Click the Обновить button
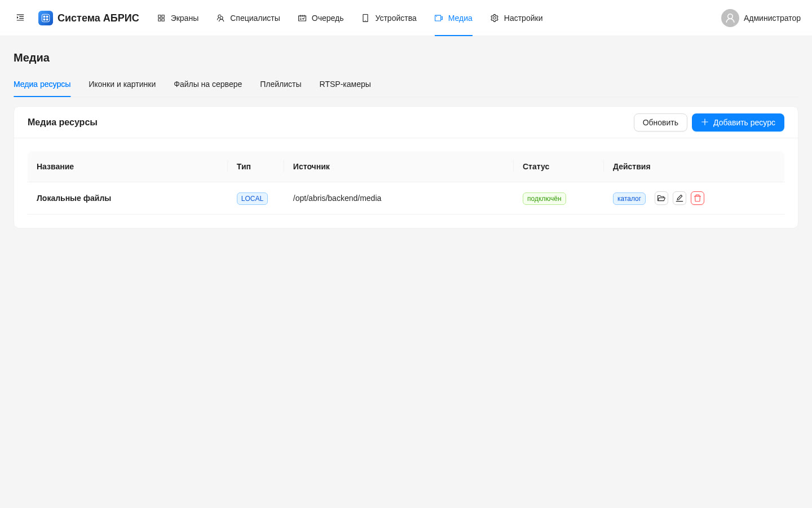Viewport: 812px width, 508px height. 660,122
